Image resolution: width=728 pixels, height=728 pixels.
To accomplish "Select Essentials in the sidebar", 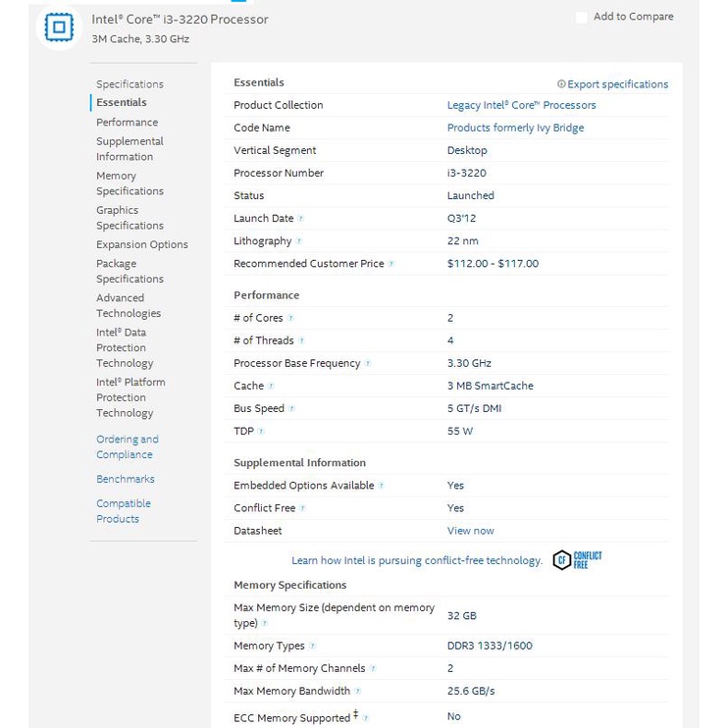I will [122, 102].
